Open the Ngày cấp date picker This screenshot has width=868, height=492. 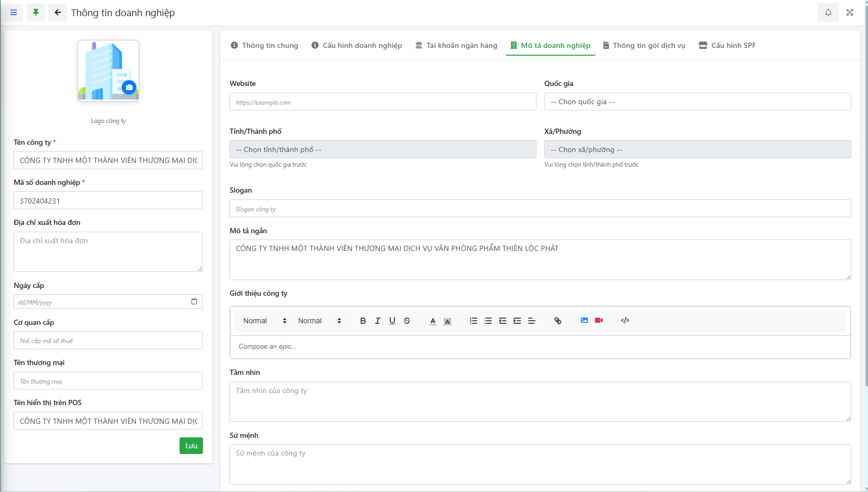click(194, 301)
